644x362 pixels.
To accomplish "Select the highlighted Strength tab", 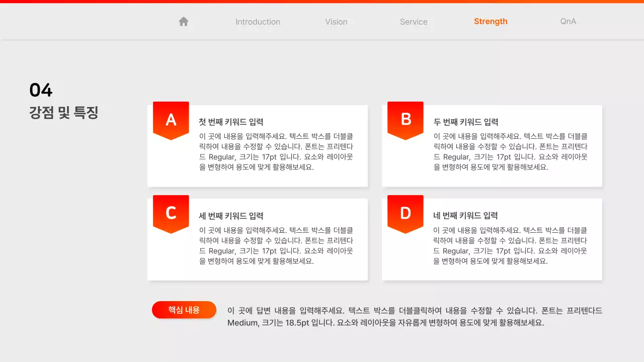I will 491,21.
